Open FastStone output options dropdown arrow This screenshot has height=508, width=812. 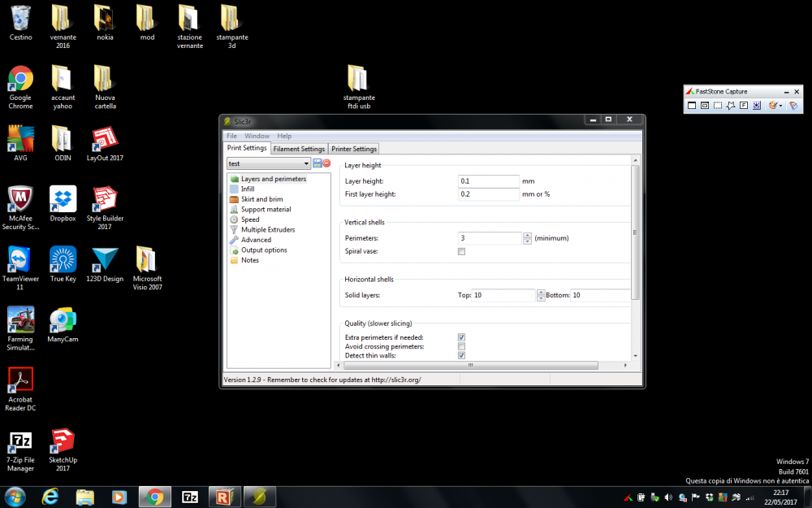[781, 106]
